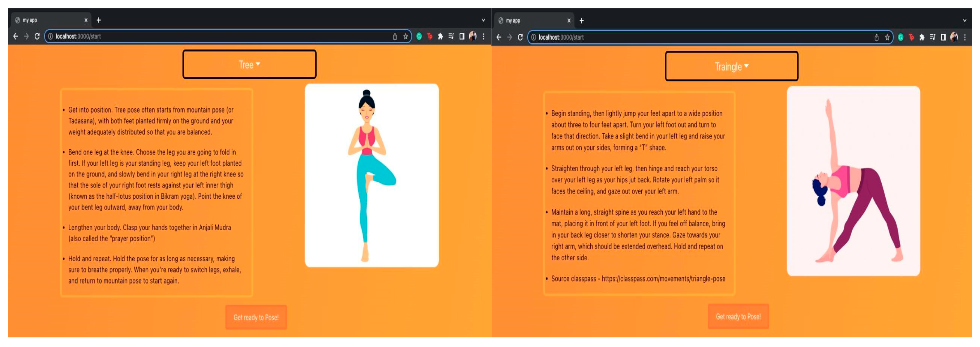Go back in the Traingle window
Image resolution: width=980 pixels, height=347 pixels.
tap(499, 37)
